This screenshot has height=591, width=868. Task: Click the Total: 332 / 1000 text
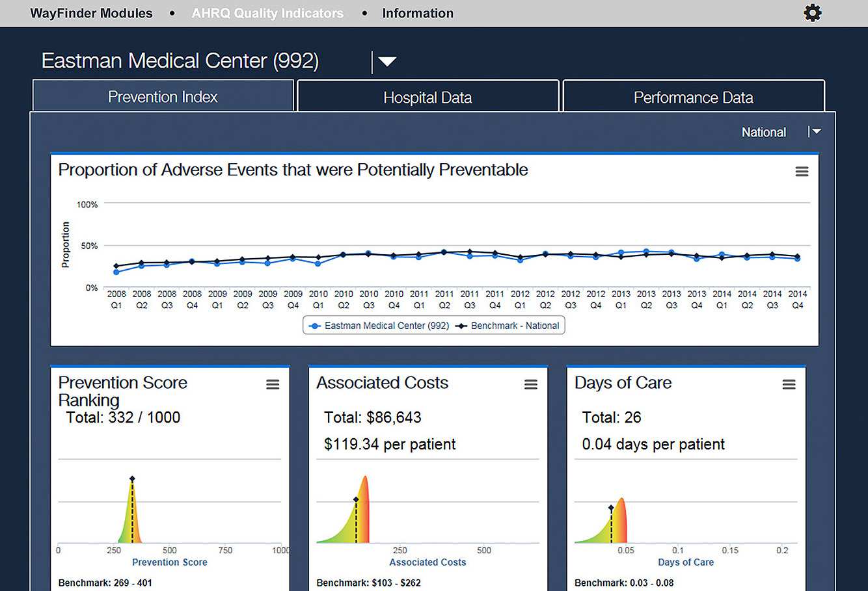point(123,417)
